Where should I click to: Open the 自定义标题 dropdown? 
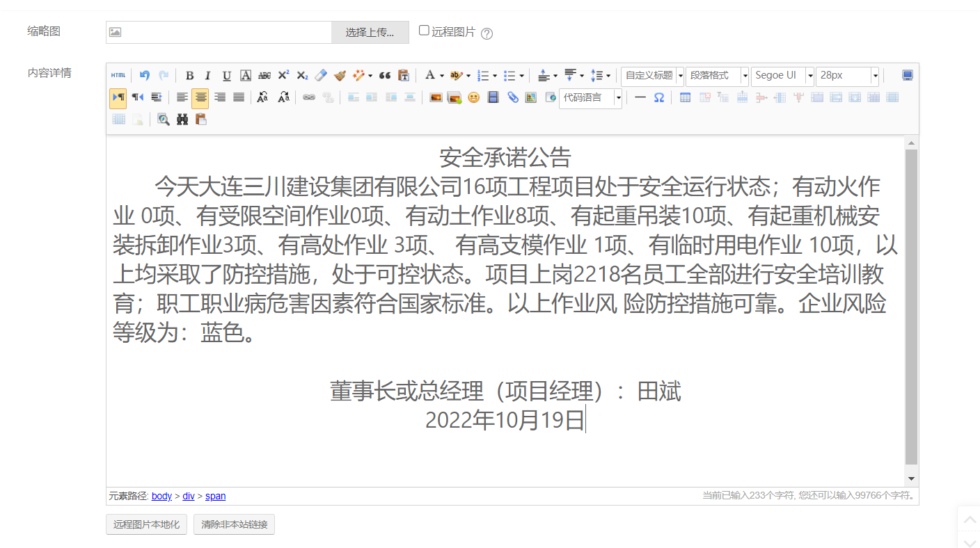tap(652, 75)
